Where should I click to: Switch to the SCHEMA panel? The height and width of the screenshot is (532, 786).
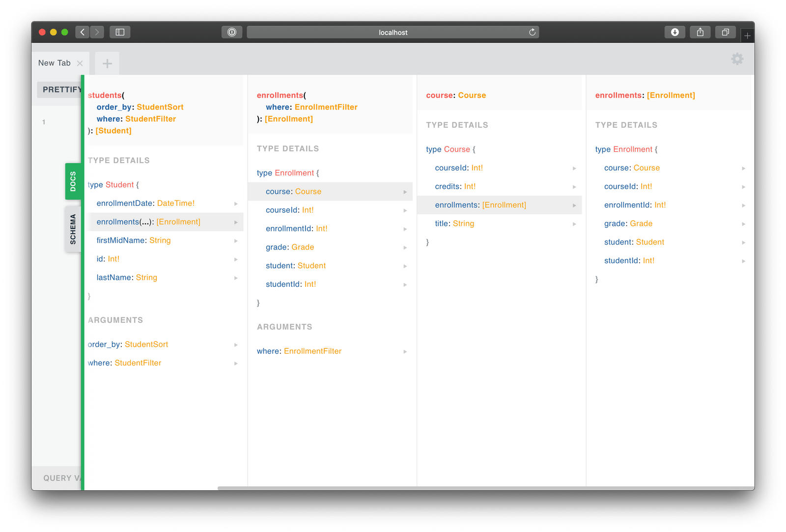[73, 228]
